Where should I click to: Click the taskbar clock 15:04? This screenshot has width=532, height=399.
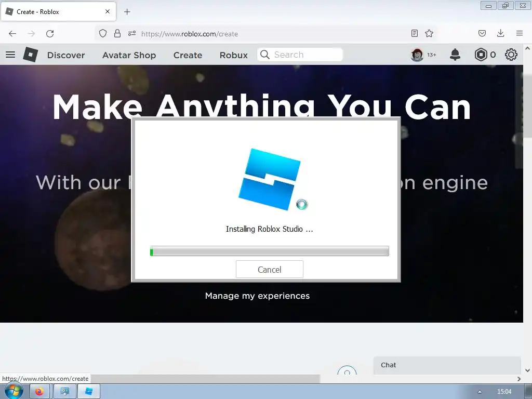504,392
